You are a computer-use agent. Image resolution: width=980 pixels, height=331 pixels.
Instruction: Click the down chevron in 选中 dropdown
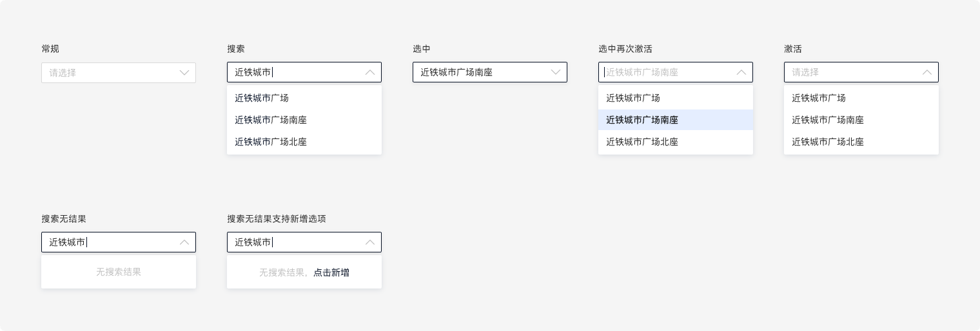[556, 73]
